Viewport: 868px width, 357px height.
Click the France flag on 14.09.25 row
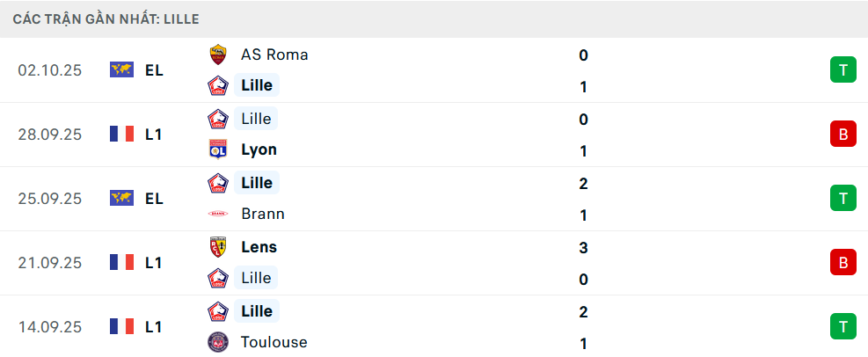pos(121,326)
